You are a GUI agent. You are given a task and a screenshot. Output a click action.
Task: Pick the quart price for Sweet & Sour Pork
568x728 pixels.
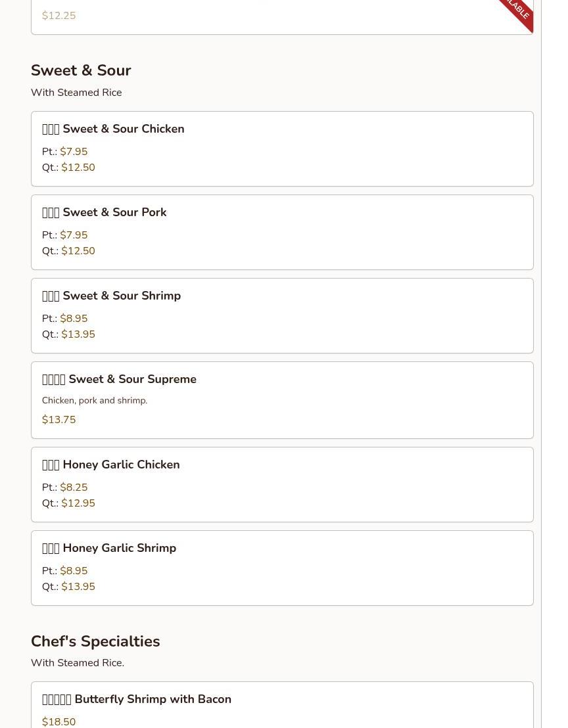[x=78, y=251]
